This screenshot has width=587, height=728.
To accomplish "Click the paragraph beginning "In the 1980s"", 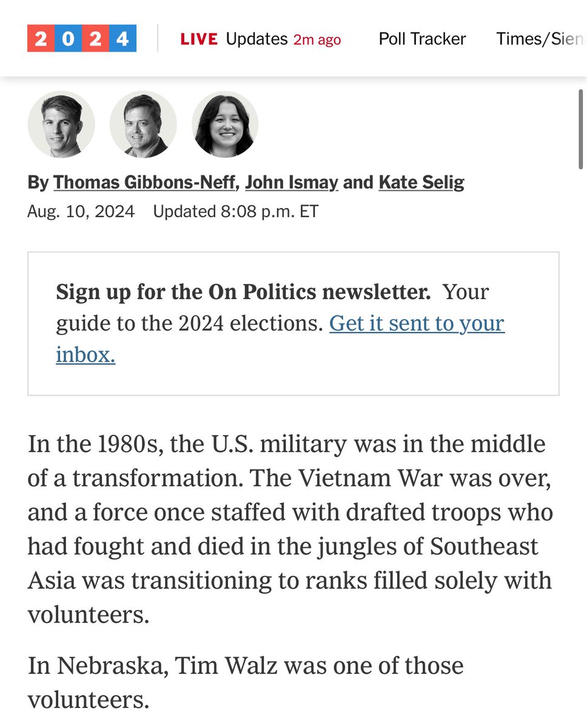I will pos(290,529).
